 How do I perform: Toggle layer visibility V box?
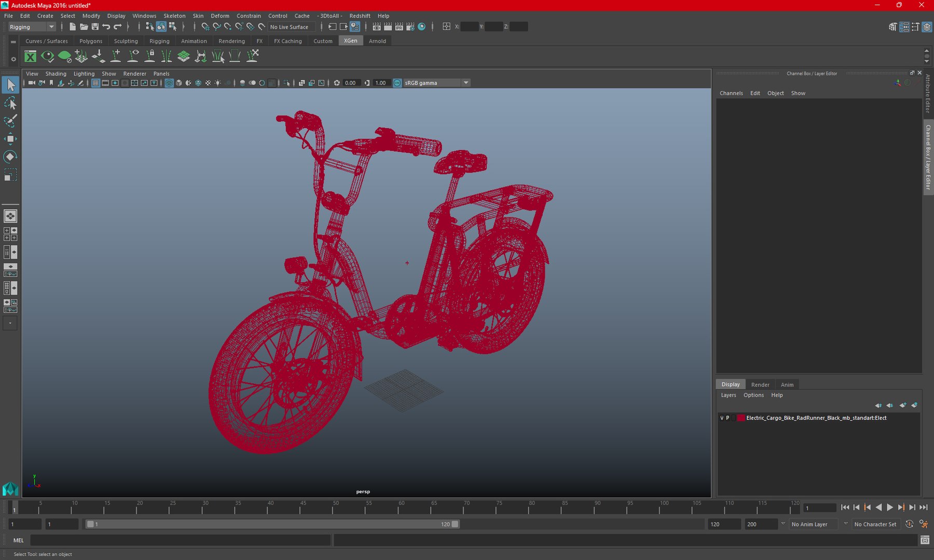click(722, 418)
